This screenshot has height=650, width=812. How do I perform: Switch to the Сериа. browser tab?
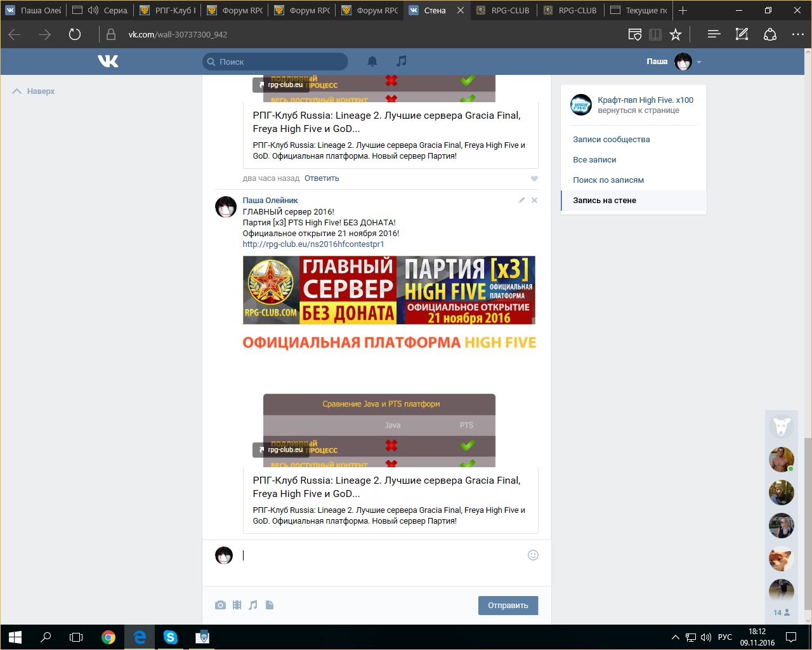pos(100,10)
